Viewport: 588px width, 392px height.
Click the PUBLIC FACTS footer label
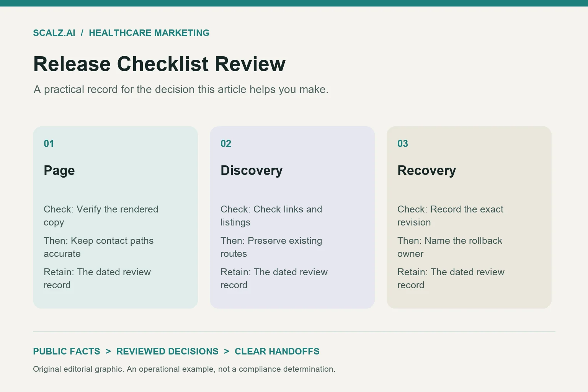point(67,351)
